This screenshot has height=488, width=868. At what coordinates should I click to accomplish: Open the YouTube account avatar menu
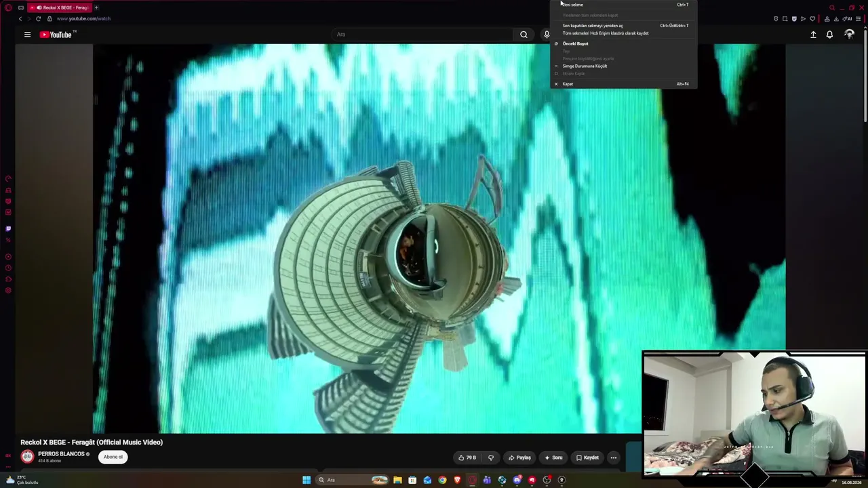(x=849, y=35)
